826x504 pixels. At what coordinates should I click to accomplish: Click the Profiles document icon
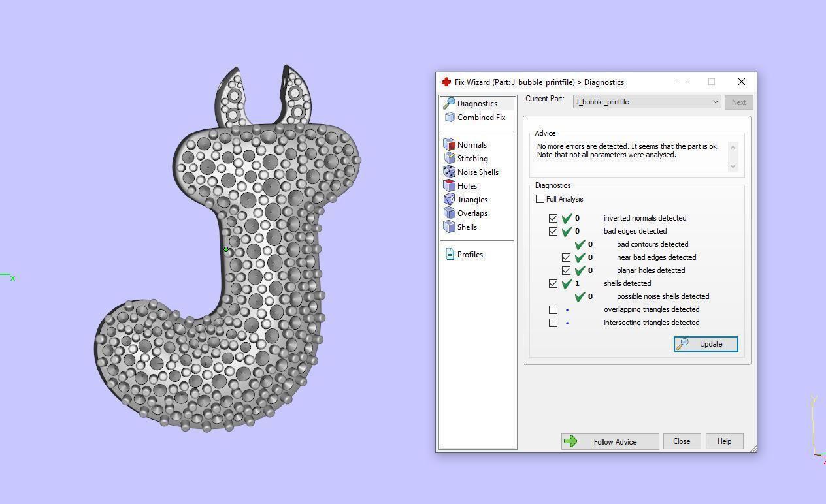450,255
